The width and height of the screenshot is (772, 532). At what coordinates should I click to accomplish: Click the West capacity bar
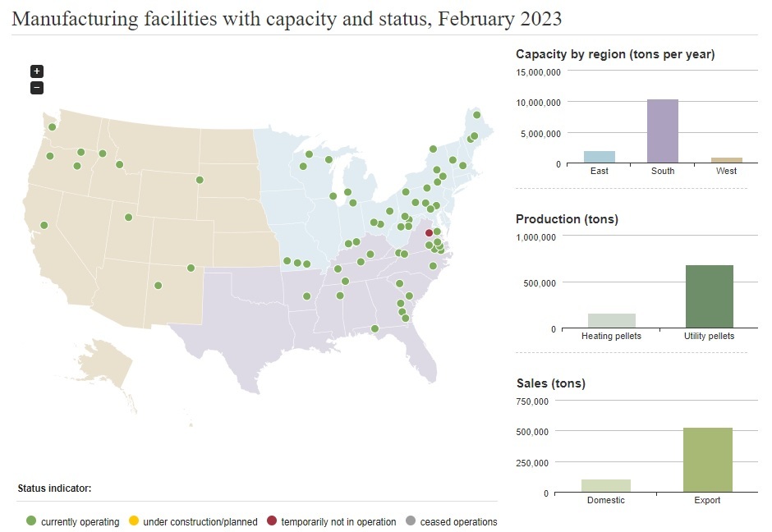726,160
